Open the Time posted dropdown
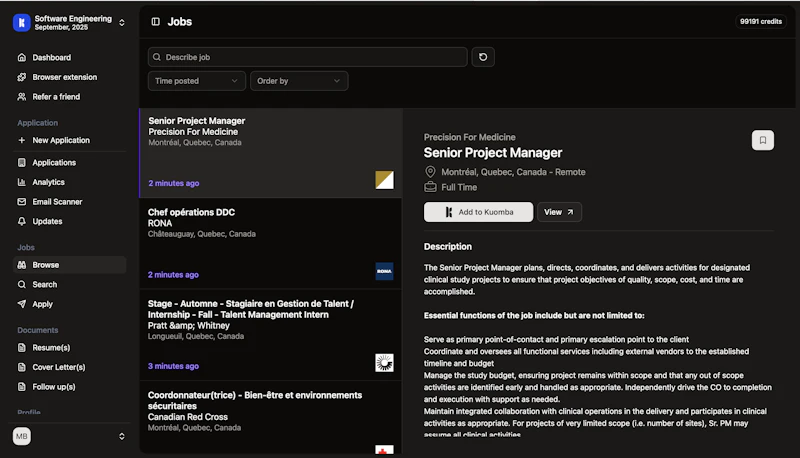The height and width of the screenshot is (458, 800). pyautogui.click(x=197, y=81)
